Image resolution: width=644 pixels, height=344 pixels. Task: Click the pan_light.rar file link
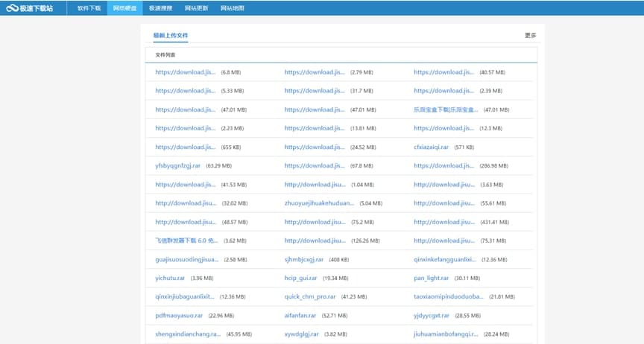click(x=432, y=278)
